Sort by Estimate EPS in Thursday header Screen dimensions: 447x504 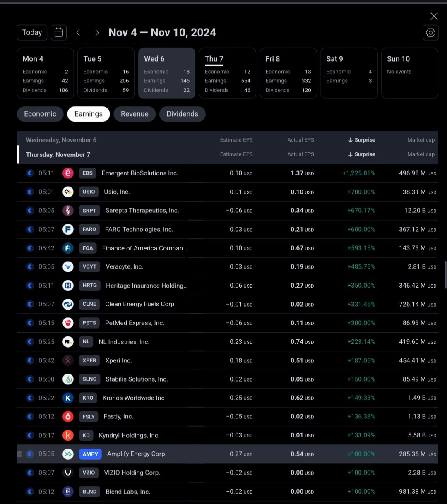[x=236, y=154]
